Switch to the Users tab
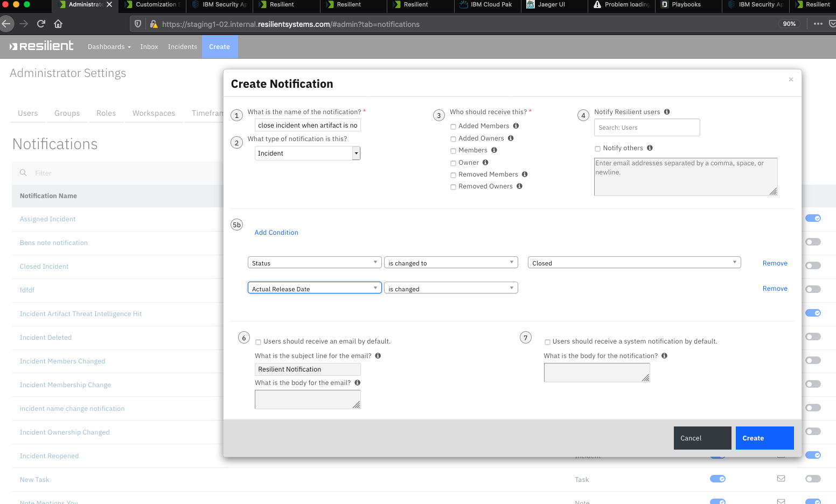 tap(28, 113)
